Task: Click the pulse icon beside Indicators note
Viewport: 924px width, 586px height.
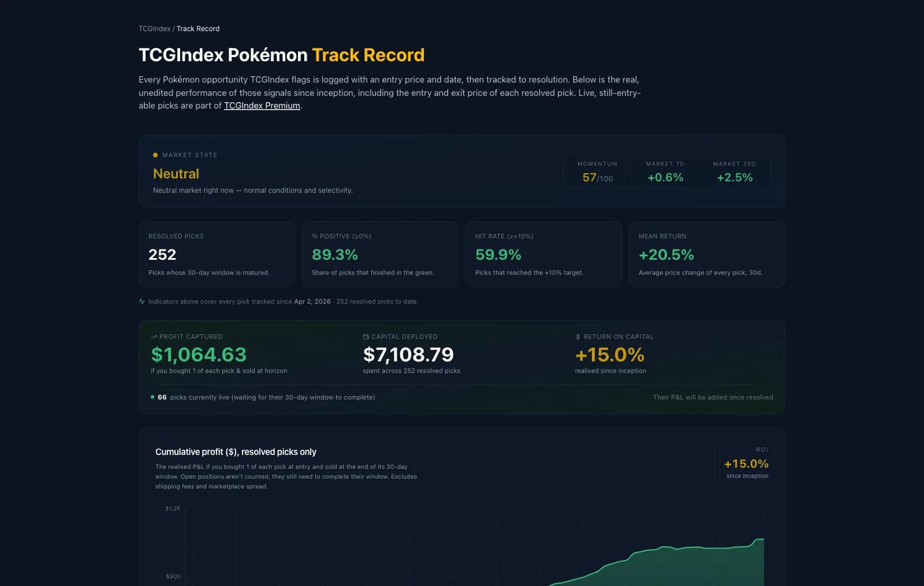Action: pos(141,301)
